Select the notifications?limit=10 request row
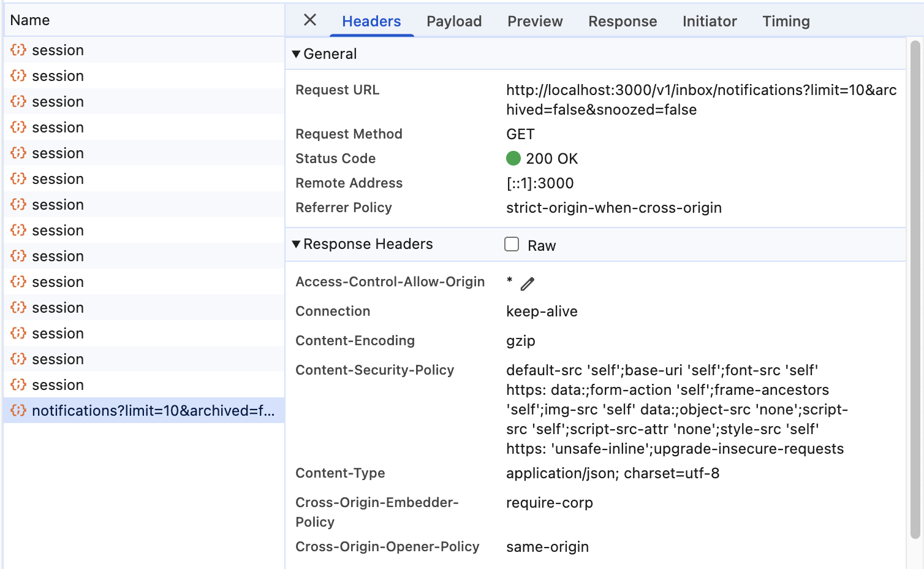 (x=153, y=411)
